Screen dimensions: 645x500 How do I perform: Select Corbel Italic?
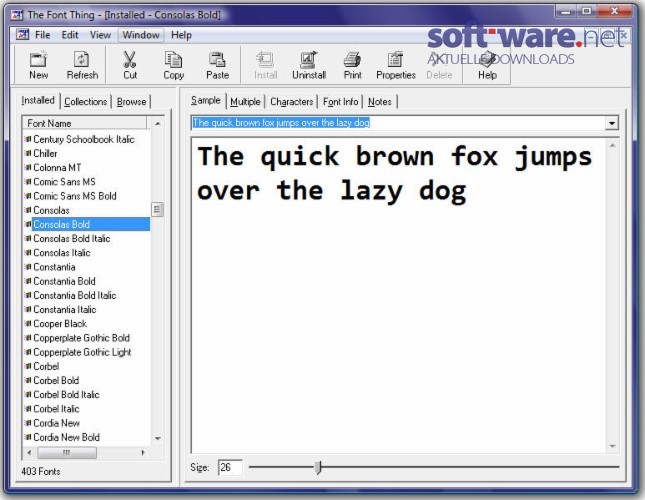(x=56, y=409)
